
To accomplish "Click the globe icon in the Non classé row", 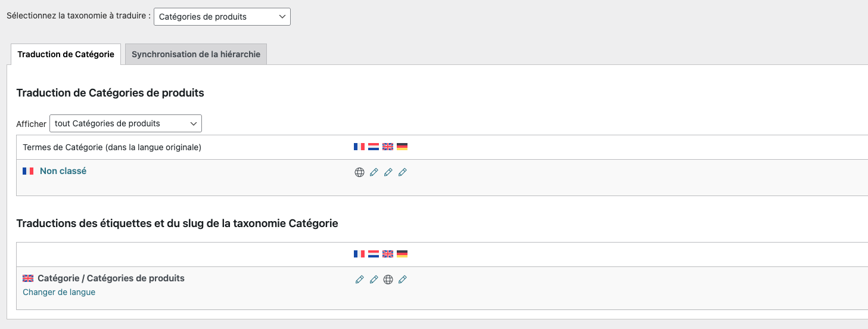I will click(359, 172).
